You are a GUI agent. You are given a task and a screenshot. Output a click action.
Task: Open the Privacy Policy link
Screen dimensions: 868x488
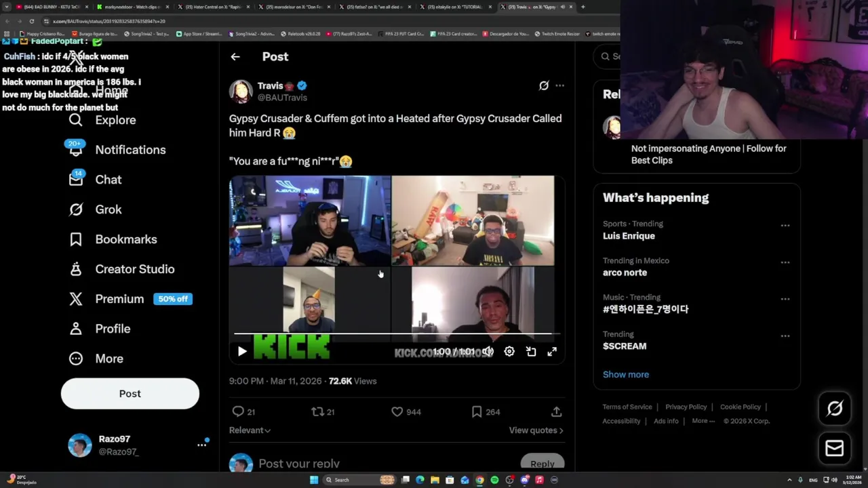click(x=686, y=407)
